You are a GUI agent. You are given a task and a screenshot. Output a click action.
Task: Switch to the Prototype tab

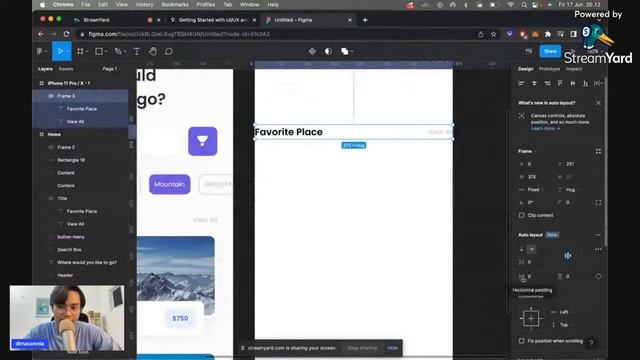[549, 69]
